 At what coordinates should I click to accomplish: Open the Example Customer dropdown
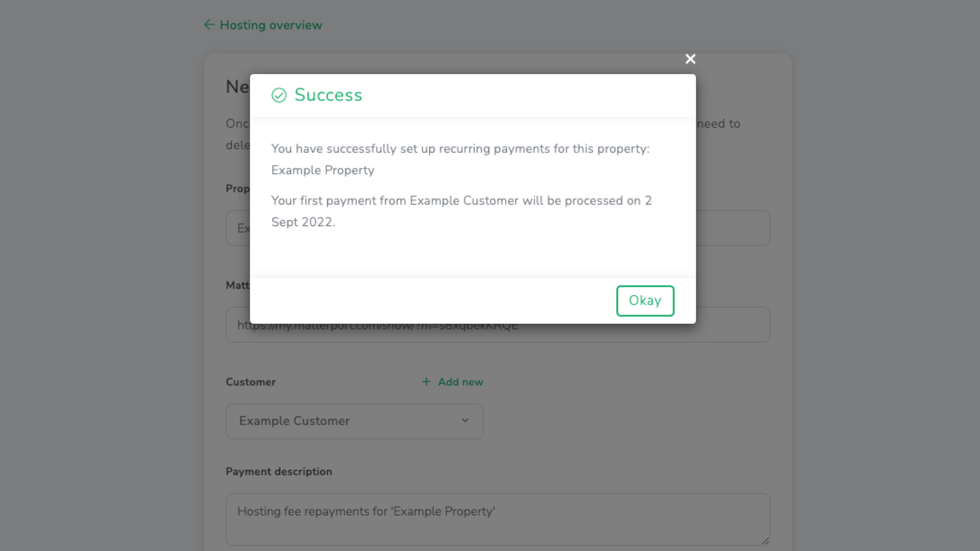[x=355, y=421]
